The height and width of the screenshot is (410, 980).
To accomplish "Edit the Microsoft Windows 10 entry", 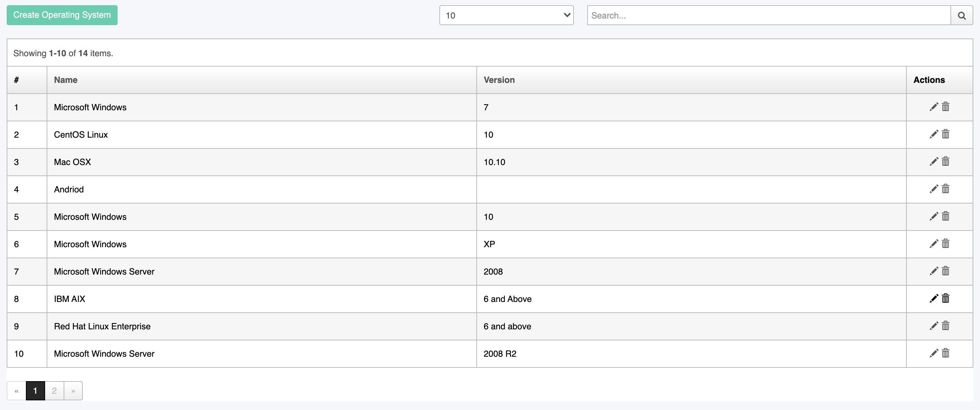I will [x=933, y=216].
